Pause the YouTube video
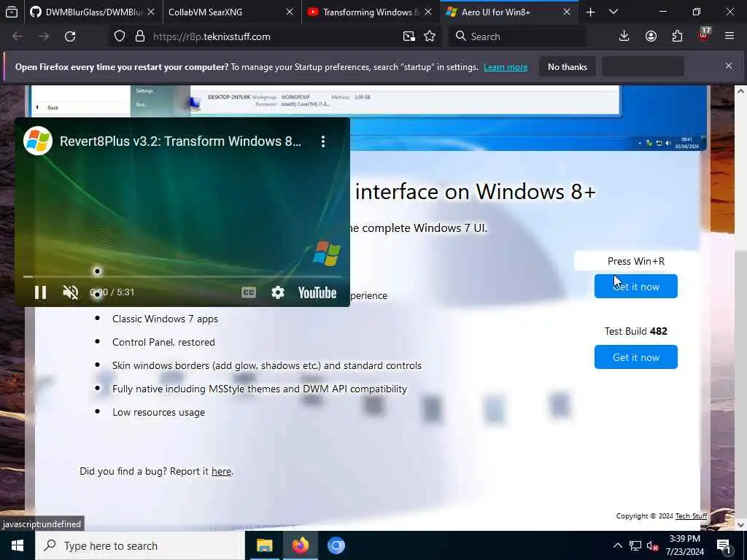 pyautogui.click(x=41, y=292)
